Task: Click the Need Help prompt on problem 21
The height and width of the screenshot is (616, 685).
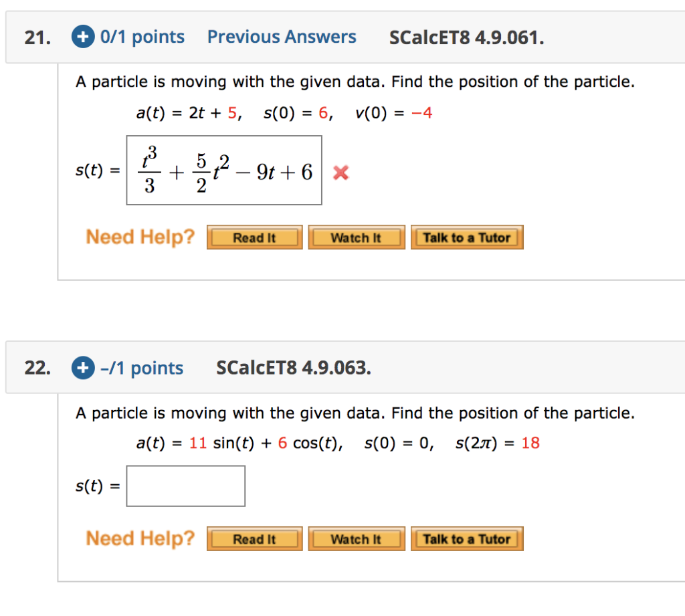Action: [140, 236]
